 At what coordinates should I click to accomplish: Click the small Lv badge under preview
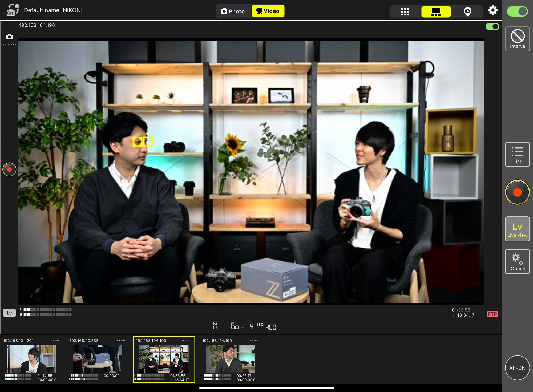[x=9, y=313]
